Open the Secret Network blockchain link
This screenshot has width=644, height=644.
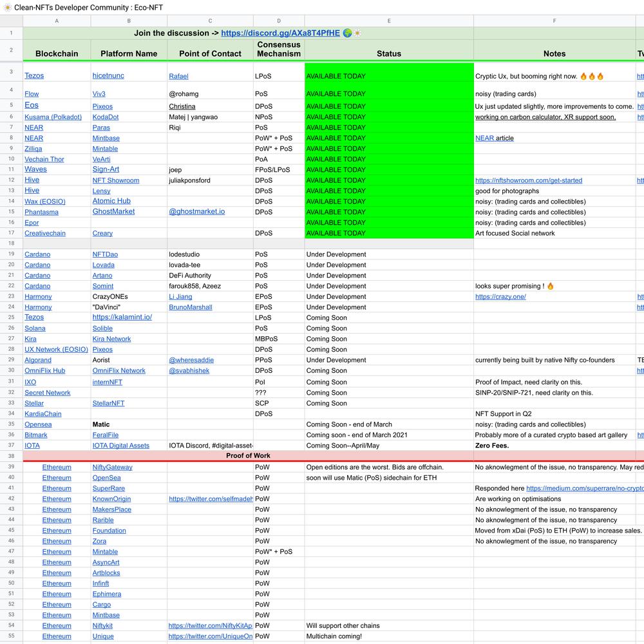[x=47, y=393]
